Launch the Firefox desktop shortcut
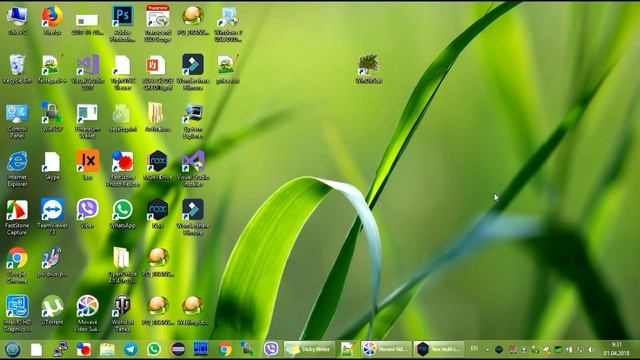This screenshot has width=640, height=360. pyautogui.click(x=52, y=20)
